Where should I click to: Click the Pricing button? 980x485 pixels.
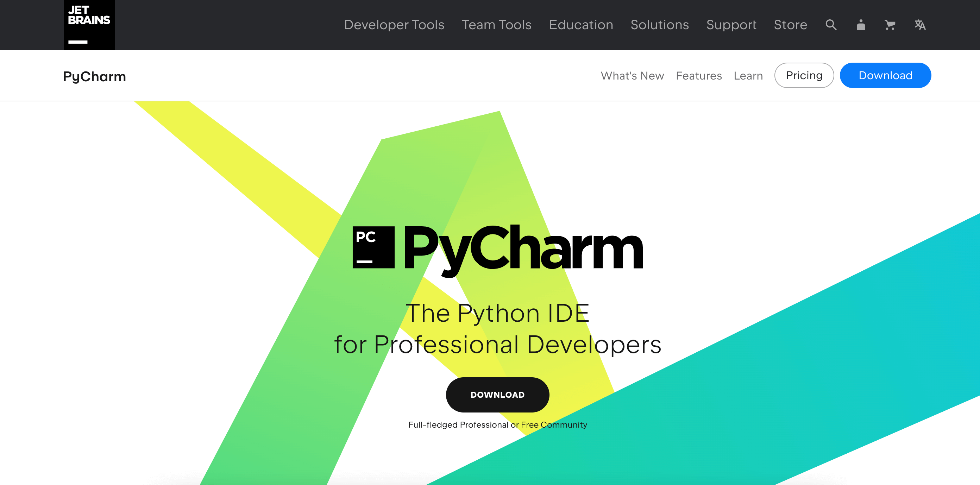tap(804, 75)
